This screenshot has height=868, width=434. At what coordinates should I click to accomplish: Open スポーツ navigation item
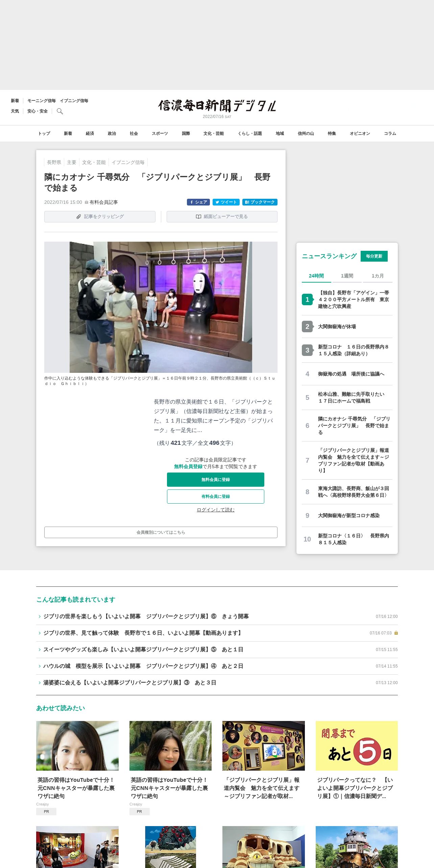point(160,134)
